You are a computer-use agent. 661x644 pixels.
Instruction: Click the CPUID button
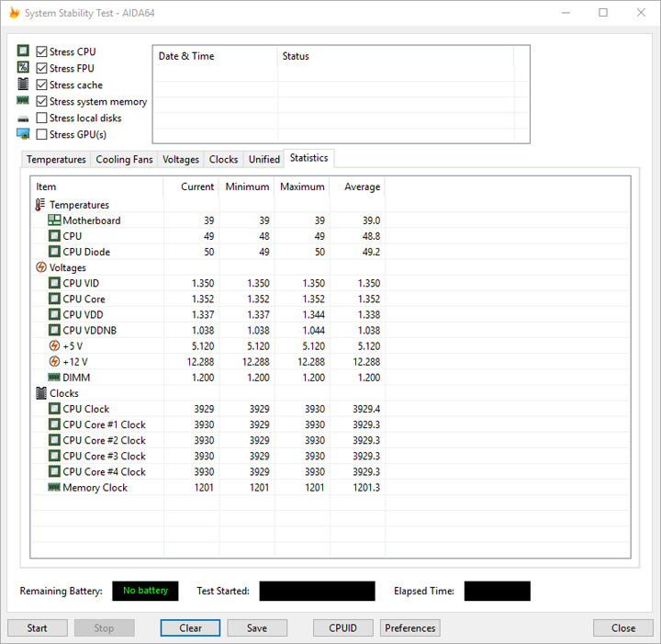pyautogui.click(x=342, y=628)
